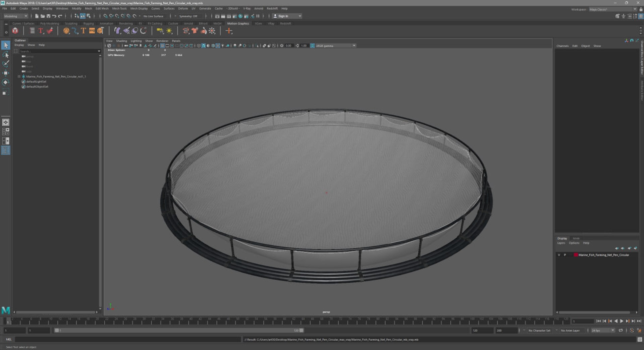Toggle layer playback P box
This screenshot has width=644, height=350.
click(565, 255)
